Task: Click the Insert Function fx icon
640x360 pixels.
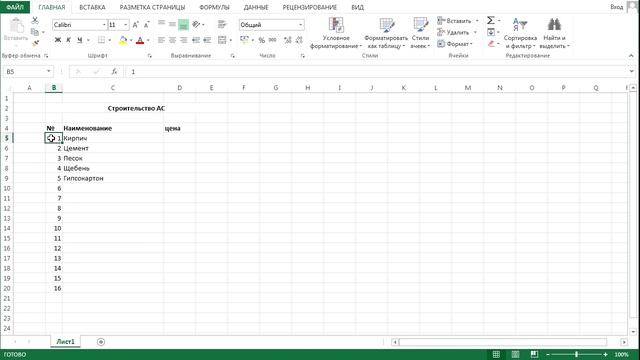Action: [114, 71]
